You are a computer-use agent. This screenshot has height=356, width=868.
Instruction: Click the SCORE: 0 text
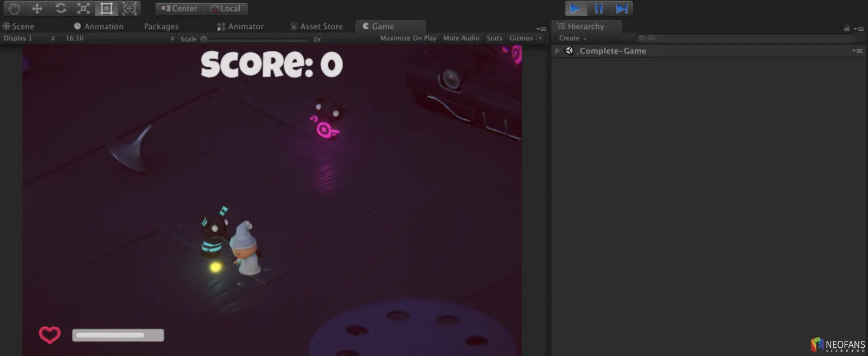coord(272,64)
